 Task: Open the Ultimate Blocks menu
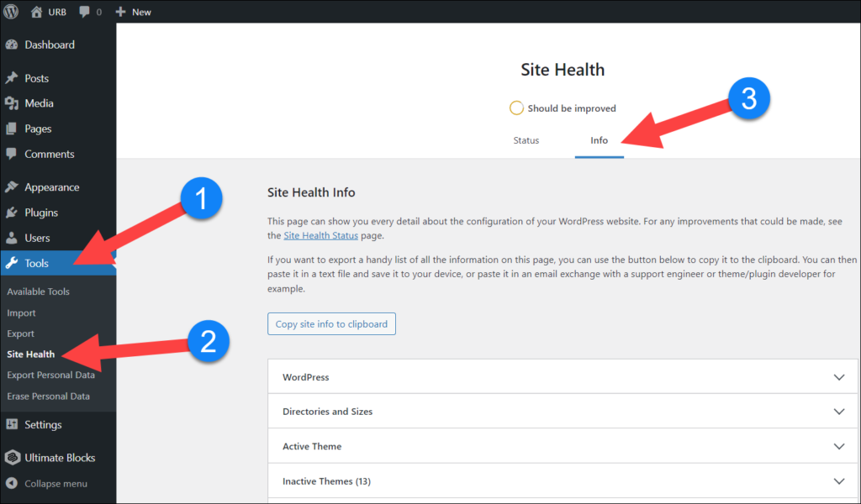[x=58, y=458]
